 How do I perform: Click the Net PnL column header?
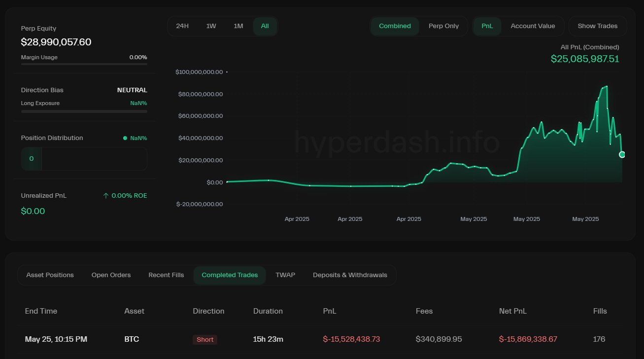click(513, 311)
